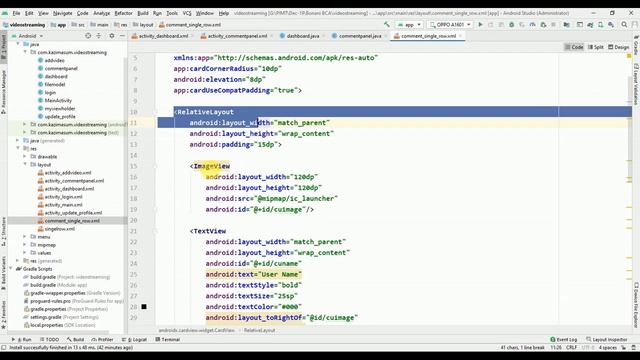Open Search Everywhere magnifier icon
The width and height of the screenshot is (640, 360).
[x=624, y=25]
